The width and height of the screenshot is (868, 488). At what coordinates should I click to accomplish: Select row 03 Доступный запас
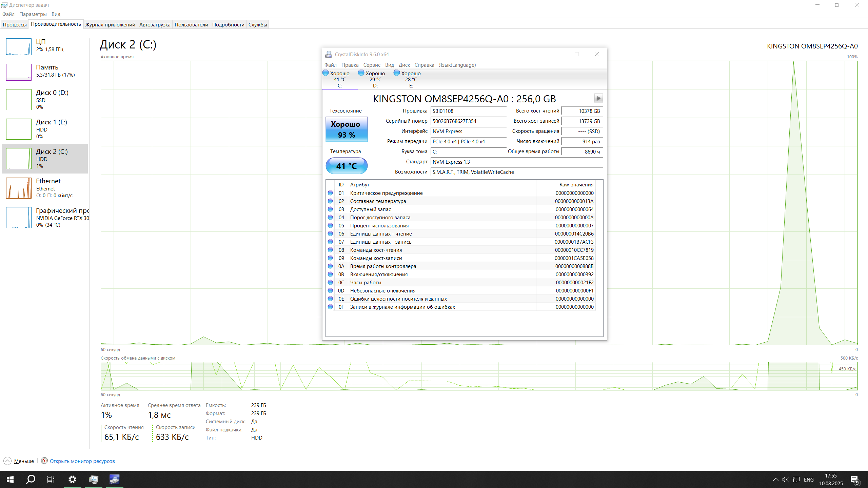(460, 209)
